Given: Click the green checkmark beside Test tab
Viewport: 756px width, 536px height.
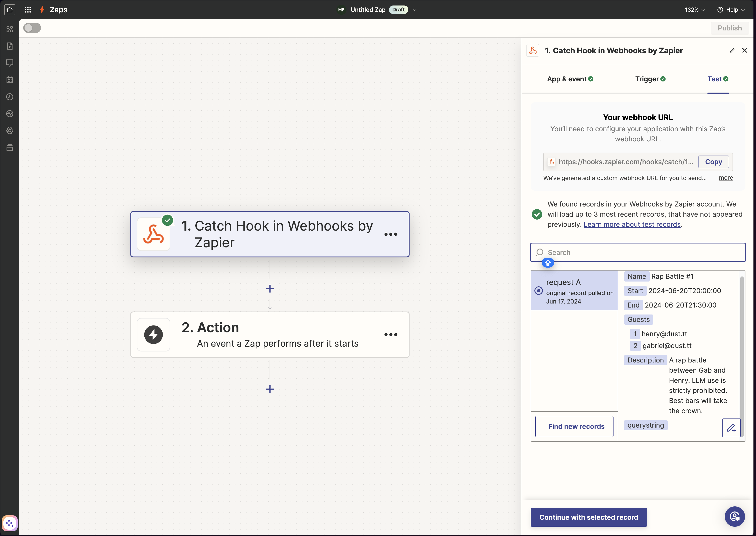Looking at the screenshot, I should (x=726, y=79).
